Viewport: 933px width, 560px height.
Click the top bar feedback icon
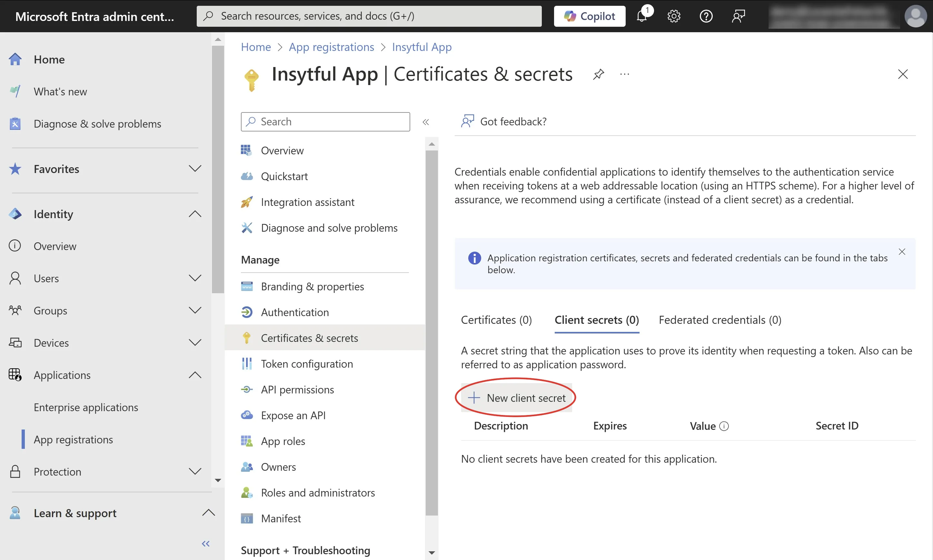click(738, 16)
